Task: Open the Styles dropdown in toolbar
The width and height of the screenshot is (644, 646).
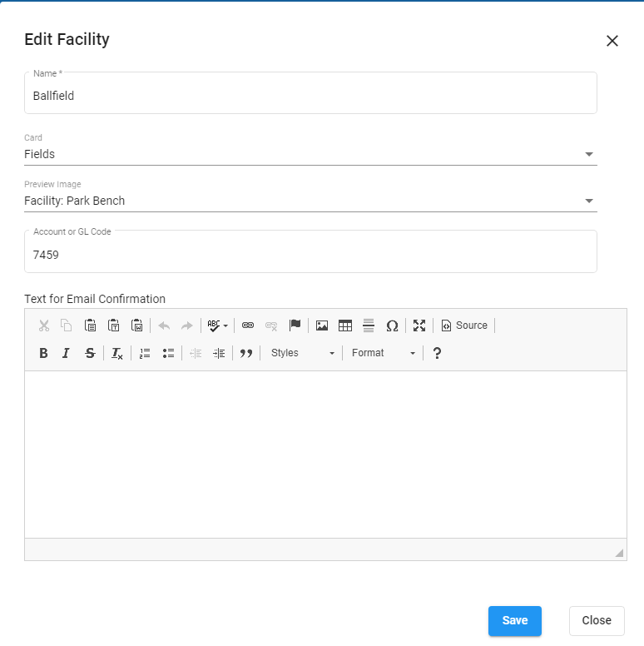Action: click(x=303, y=353)
